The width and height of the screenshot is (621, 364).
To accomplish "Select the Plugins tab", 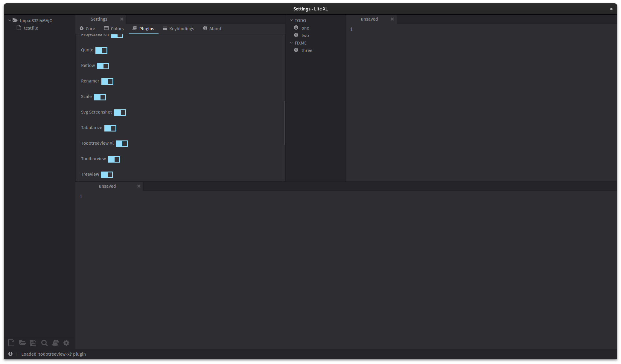I will pyautogui.click(x=143, y=28).
